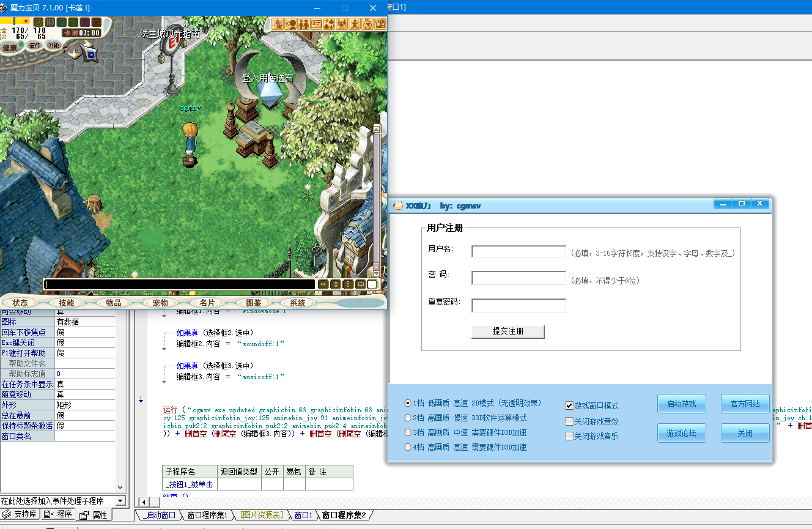Image resolution: width=812 pixels, height=529 pixels.
Task: Click the two-people team icon in game toolbar
Action: click(x=303, y=24)
